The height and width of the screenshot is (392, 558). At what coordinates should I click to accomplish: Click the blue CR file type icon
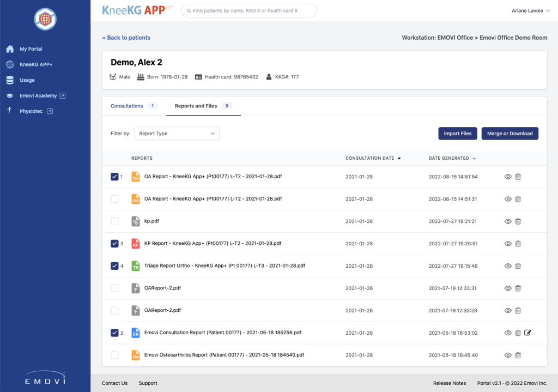tap(136, 333)
